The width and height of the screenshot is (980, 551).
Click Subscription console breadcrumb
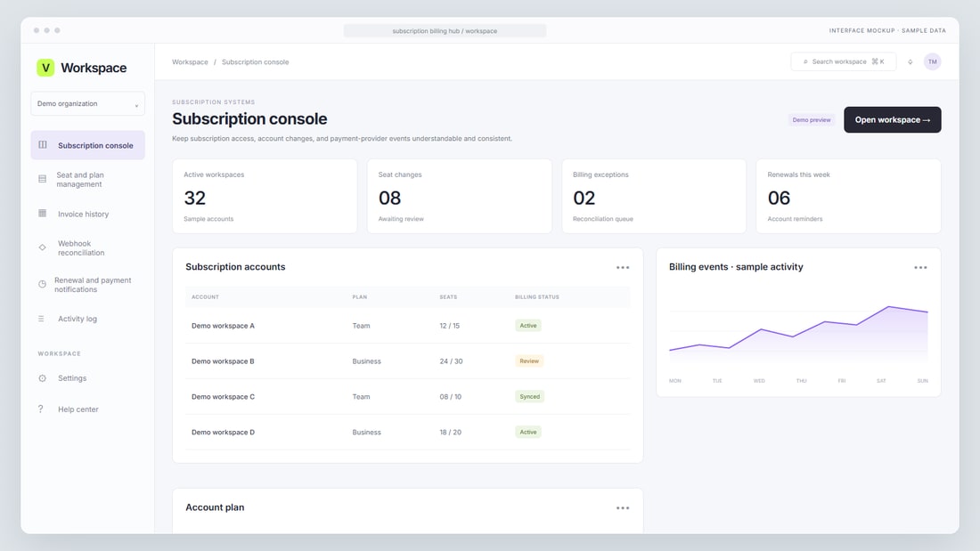255,61
